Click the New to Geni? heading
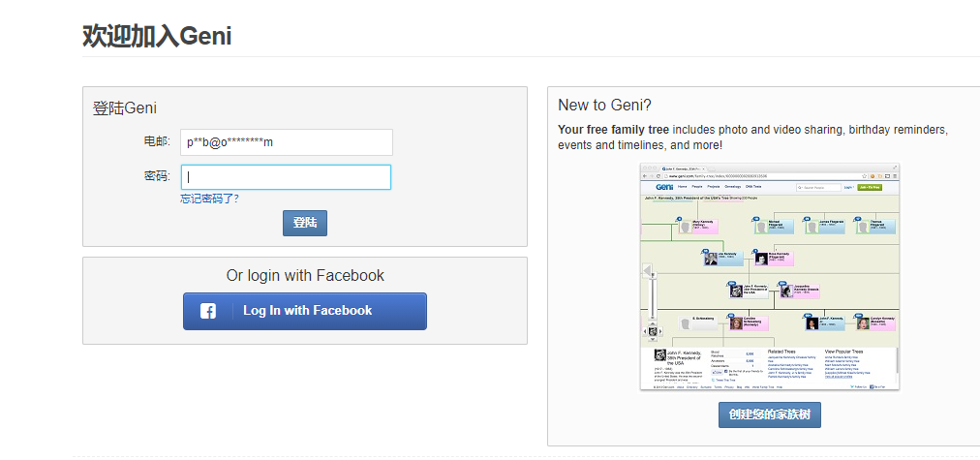 [604, 105]
